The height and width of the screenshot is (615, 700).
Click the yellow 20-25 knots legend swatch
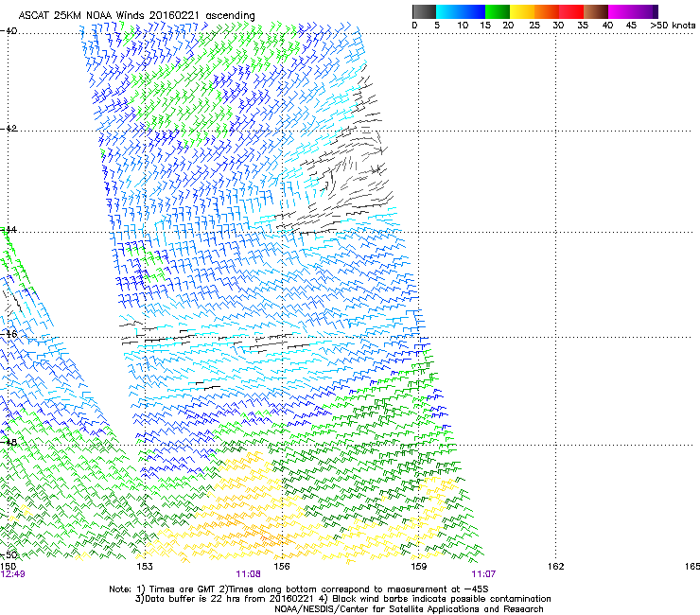tap(522, 11)
